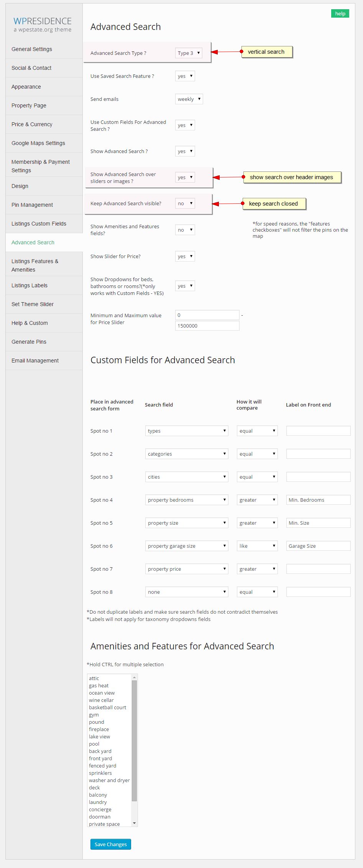Click the Spot no 6 Garage Size label field
Image resolution: width=363 pixels, height=868 pixels.
coord(318,546)
